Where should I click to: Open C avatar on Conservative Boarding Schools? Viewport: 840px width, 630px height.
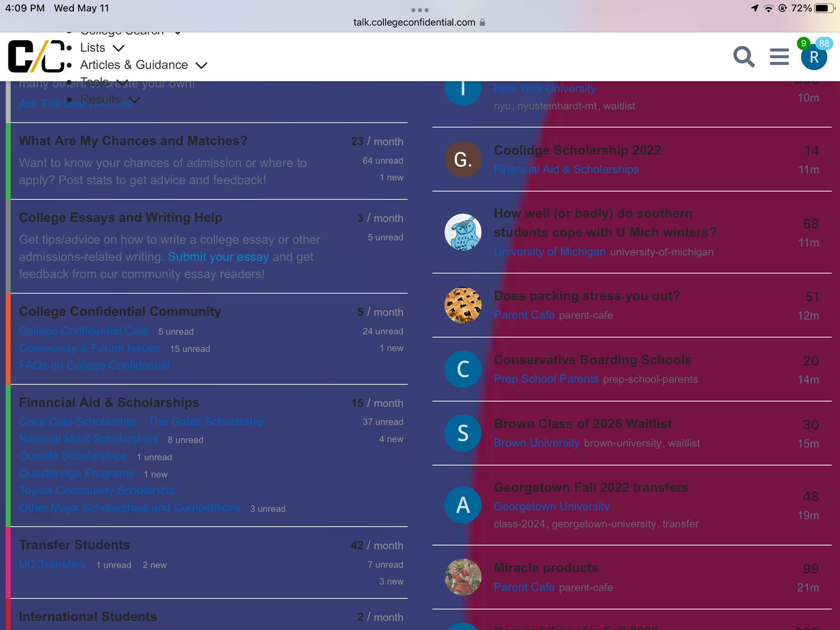[x=463, y=369]
